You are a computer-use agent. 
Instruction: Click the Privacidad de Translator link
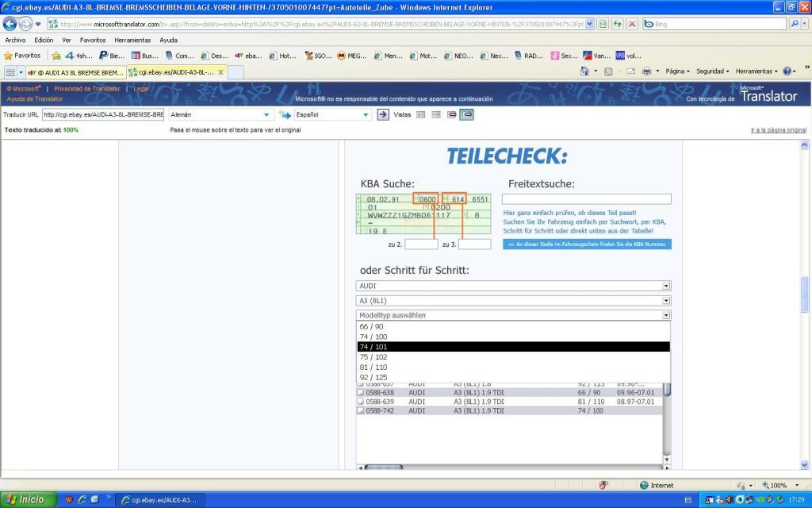[87, 89]
